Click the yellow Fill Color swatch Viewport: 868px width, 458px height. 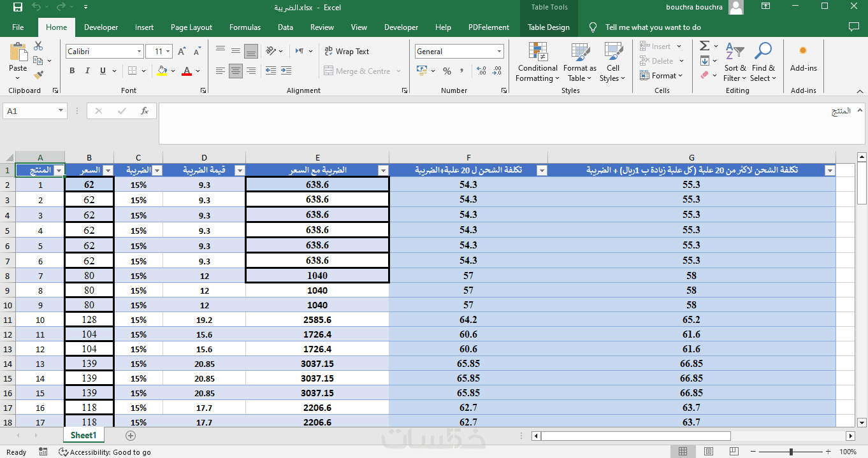(x=162, y=71)
